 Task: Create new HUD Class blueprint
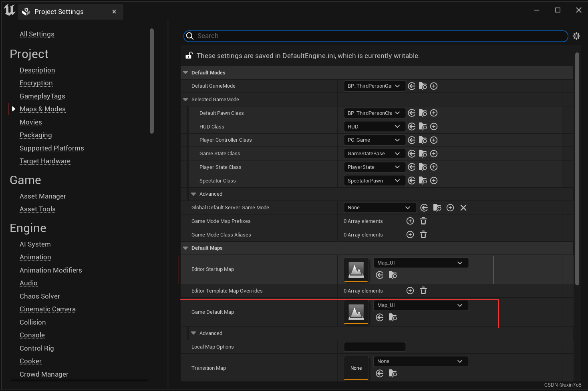[434, 126]
